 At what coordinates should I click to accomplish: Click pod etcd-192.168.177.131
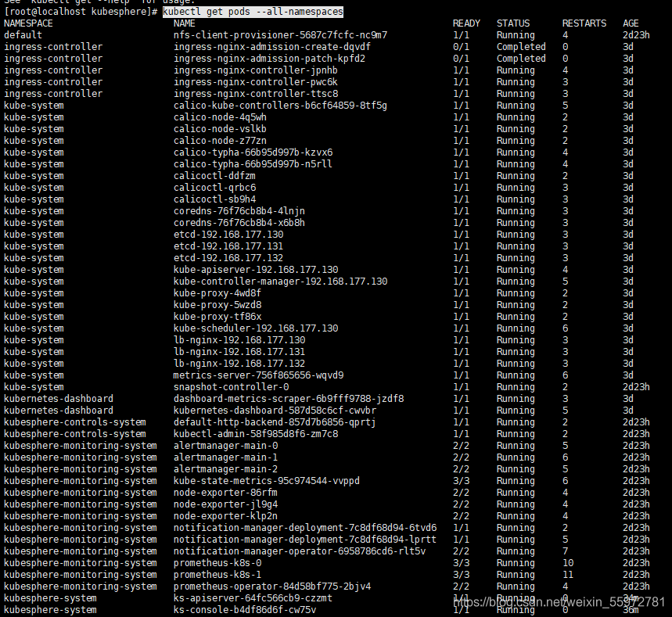tap(228, 246)
